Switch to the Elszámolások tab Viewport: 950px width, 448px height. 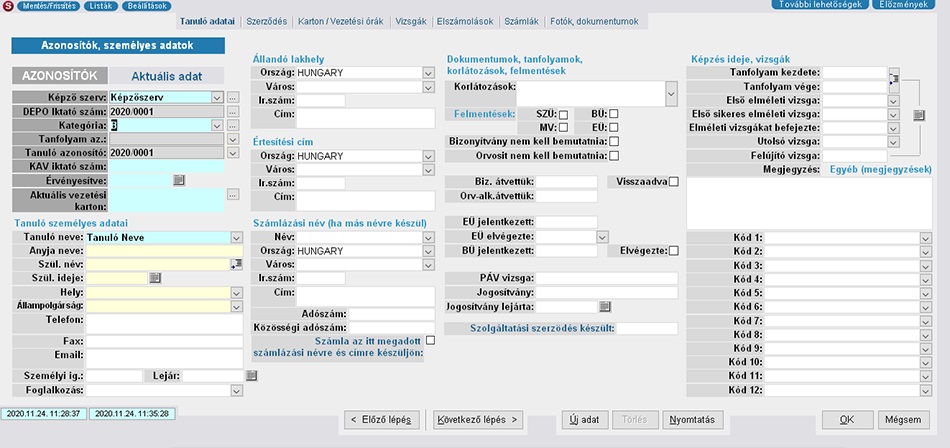[x=465, y=21]
